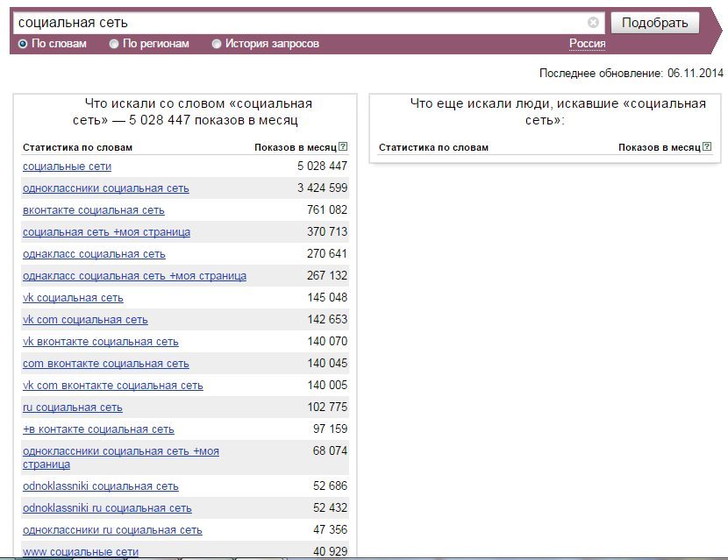Open the 'социальные сети' keyword link
The height and width of the screenshot is (560, 728).
point(68,167)
